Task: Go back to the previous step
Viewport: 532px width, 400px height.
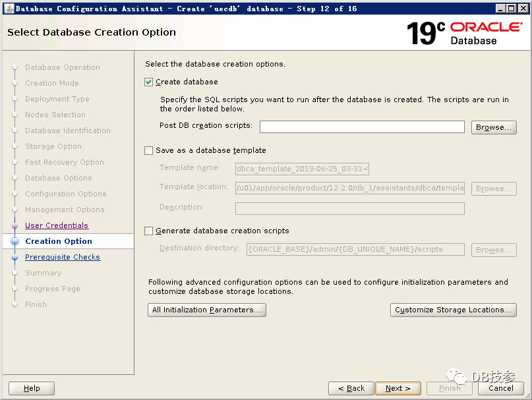Action: [x=351, y=388]
